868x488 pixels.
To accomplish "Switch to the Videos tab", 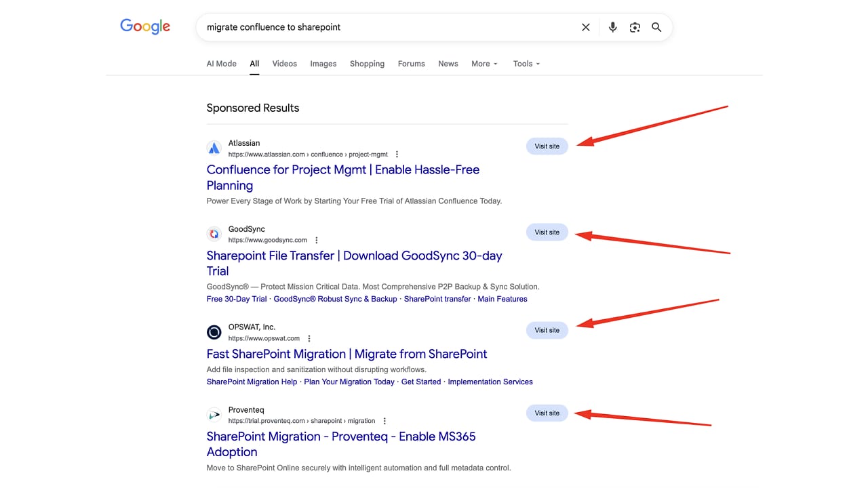I will 285,64.
